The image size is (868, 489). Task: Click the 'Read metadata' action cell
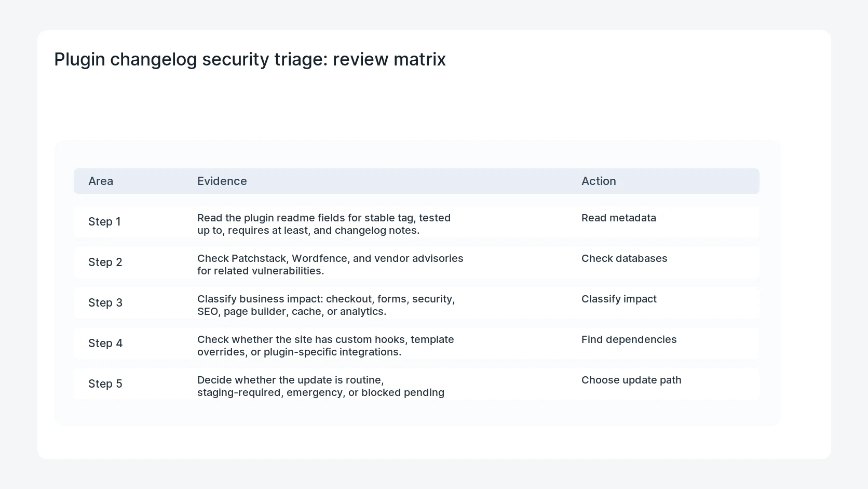(x=619, y=218)
